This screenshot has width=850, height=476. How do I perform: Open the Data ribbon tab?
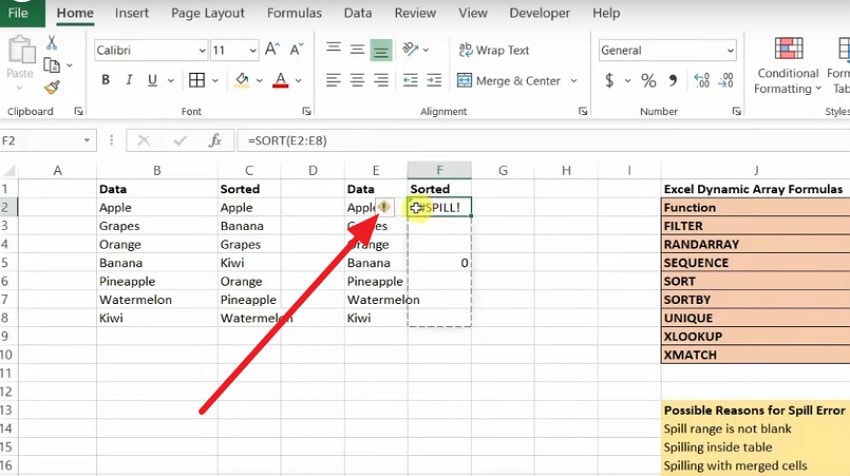click(x=358, y=13)
